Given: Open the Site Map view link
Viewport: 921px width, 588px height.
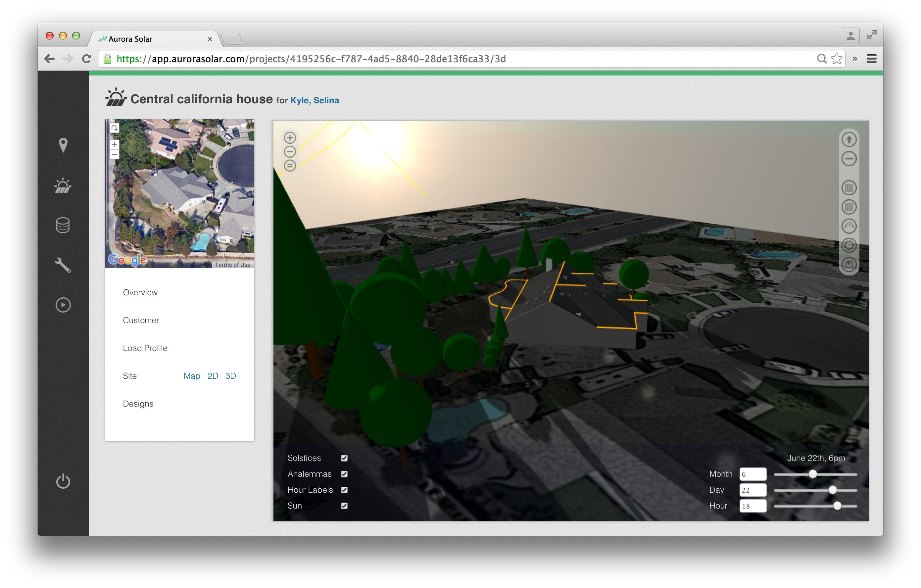Looking at the screenshot, I should tap(192, 376).
